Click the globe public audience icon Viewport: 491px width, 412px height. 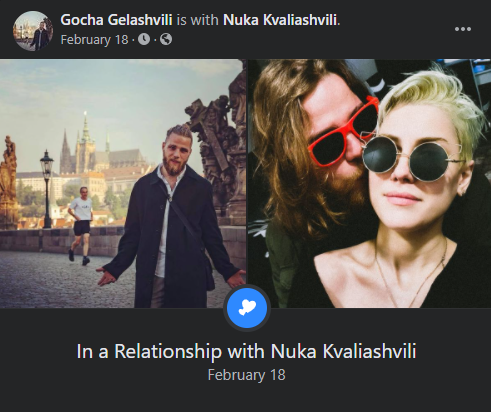pyautogui.click(x=166, y=39)
